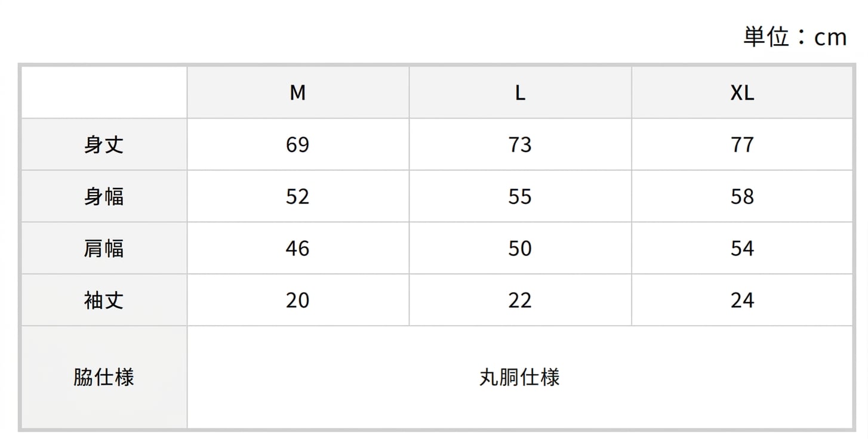Select the 袖丈 value 22 for L
Viewport: 868px width, 439px height.
[x=520, y=300]
